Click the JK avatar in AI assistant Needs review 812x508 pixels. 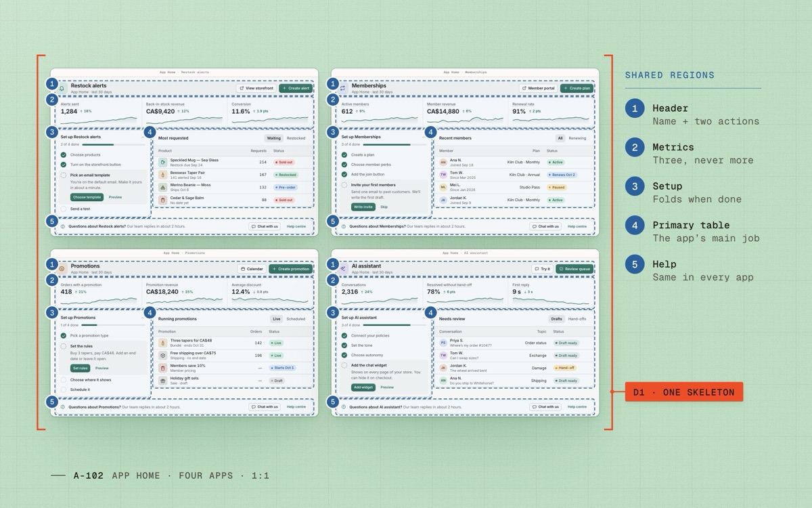click(443, 368)
